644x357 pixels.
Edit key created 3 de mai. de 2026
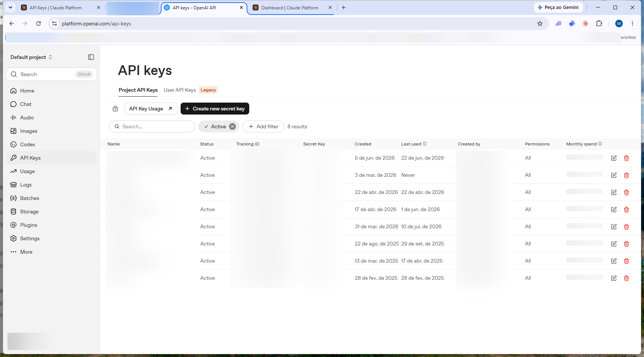point(614,175)
